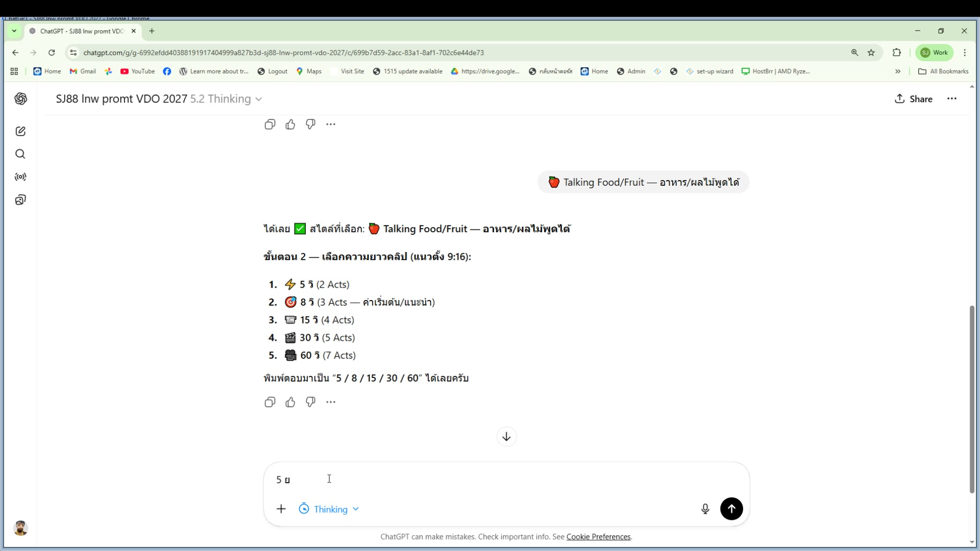Bookmark this page with star icon
The height and width of the screenshot is (551, 980).
(x=871, y=53)
